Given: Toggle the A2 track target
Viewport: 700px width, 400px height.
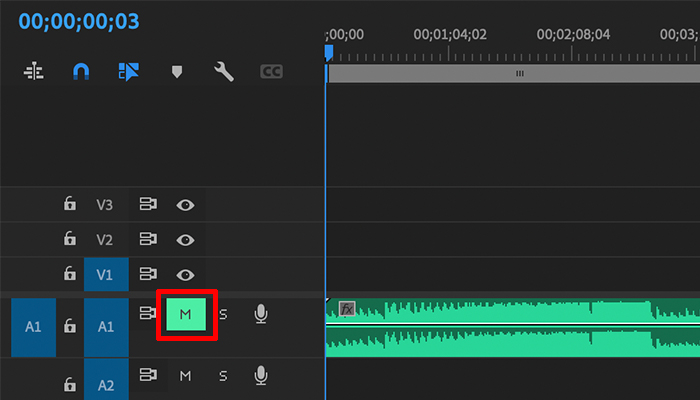Looking at the screenshot, I should pyautogui.click(x=106, y=380).
